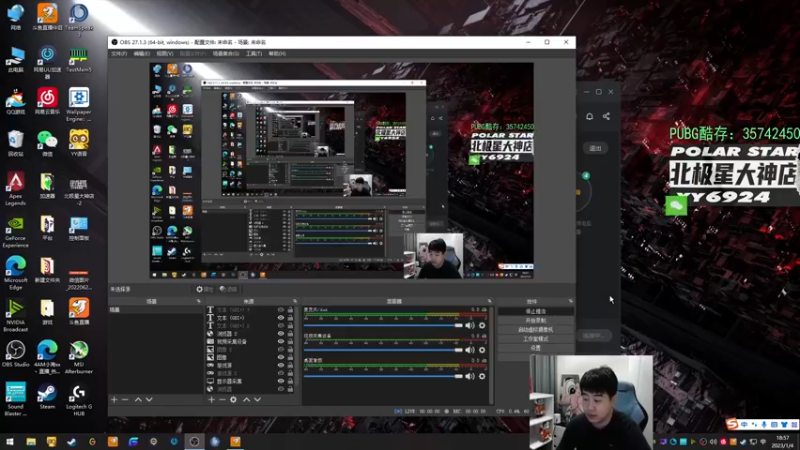800x450 pixels.
Task: Click 开始录制 start recording button
Action: tap(536, 320)
